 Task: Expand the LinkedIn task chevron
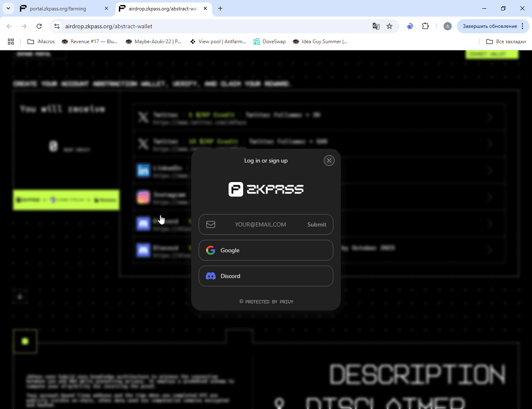click(490, 170)
